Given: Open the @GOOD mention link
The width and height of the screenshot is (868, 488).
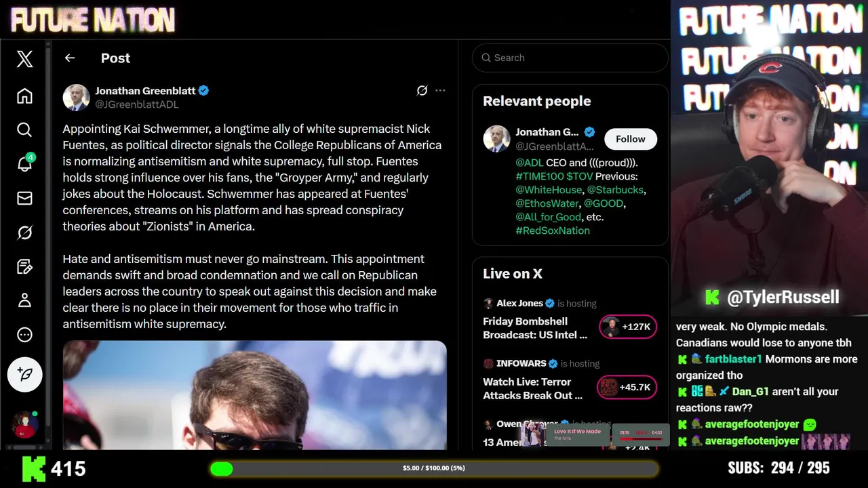Looking at the screenshot, I should pyautogui.click(x=604, y=203).
